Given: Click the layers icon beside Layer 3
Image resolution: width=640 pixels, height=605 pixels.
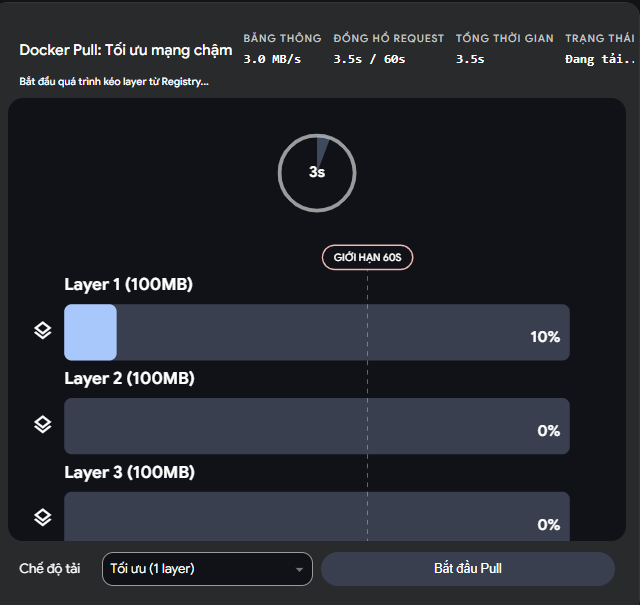Looking at the screenshot, I should tap(42, 518).
